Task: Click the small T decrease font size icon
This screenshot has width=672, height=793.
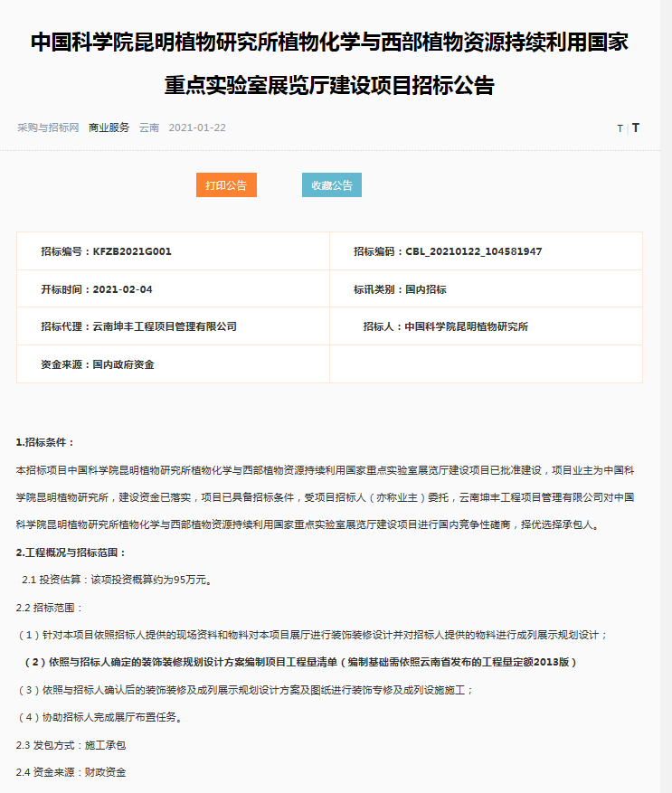Action: click(620, 128)
